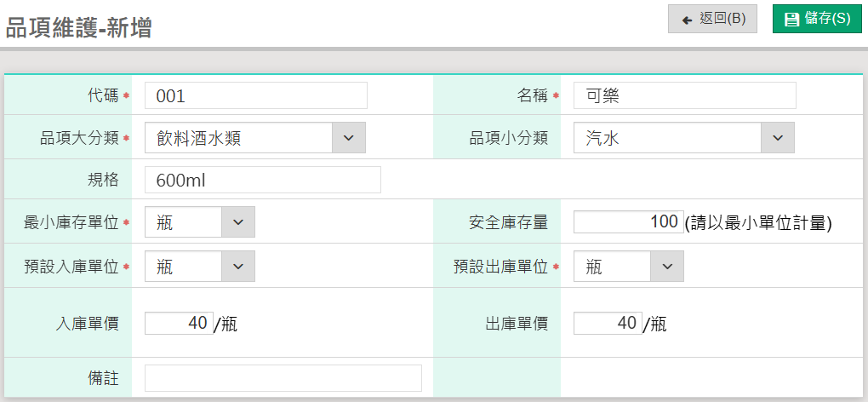This screenshot has width=868, height=402.
Task: Click the 品項維護-新增 page title
Action: pos(79,27)
